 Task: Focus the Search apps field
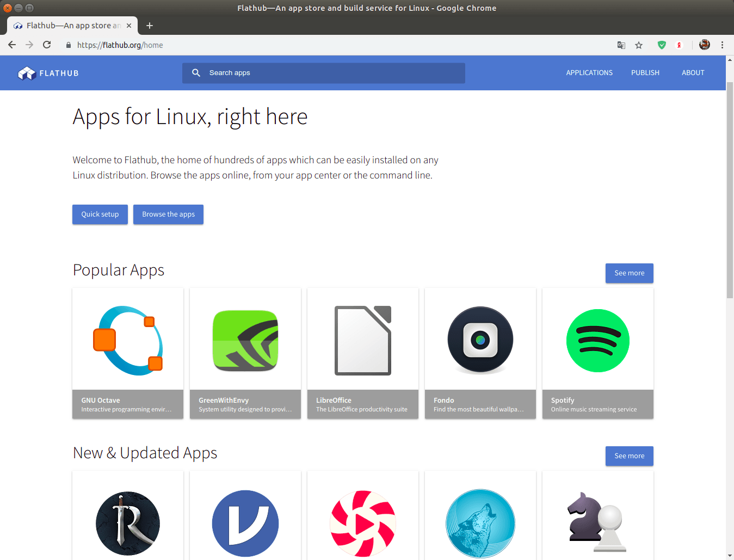pyautogui.click(x=324, y=73)
